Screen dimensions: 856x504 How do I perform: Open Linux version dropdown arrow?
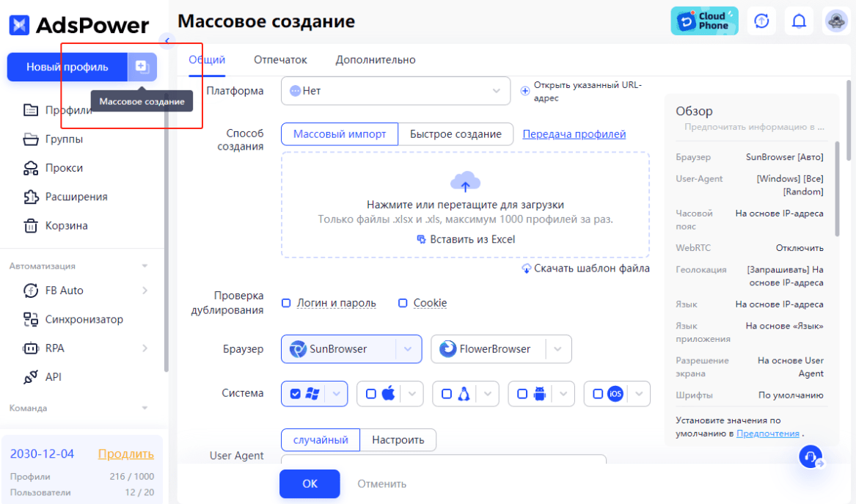click(x=488, y=394)
